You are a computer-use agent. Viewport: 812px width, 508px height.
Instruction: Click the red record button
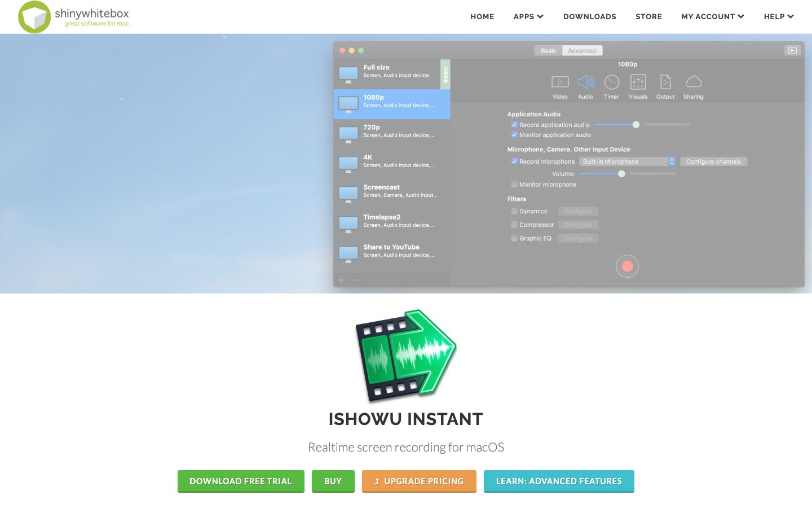627,266
